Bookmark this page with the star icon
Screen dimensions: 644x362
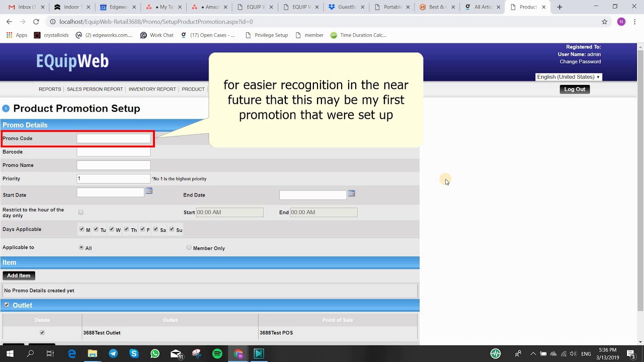(605, 22)
